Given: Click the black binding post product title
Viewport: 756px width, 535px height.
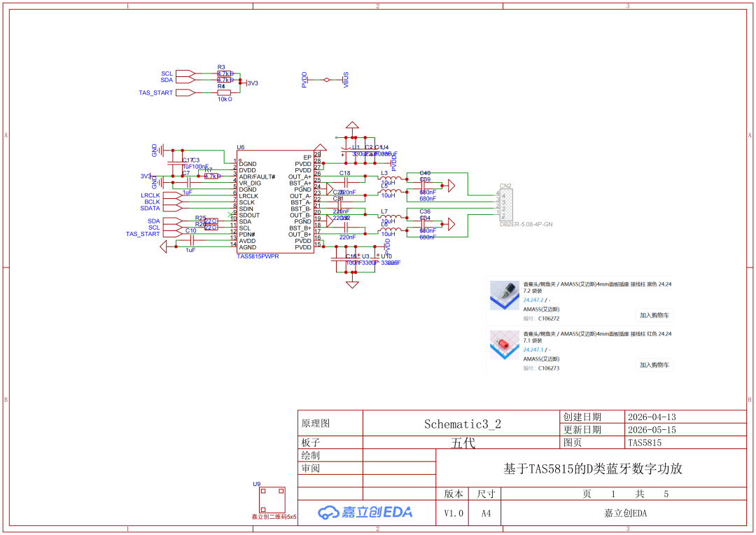Looking at the screenshot, I should click(x=597, y=288).
